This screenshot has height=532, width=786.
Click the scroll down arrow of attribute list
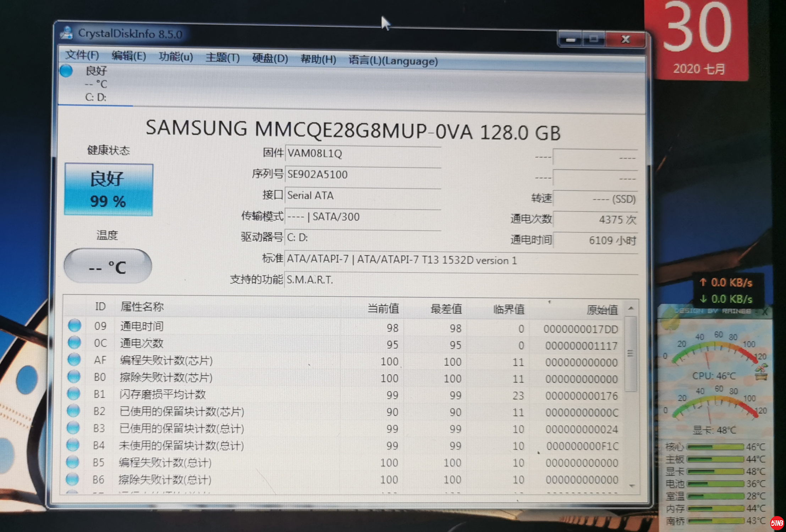[x=632, y=486]
